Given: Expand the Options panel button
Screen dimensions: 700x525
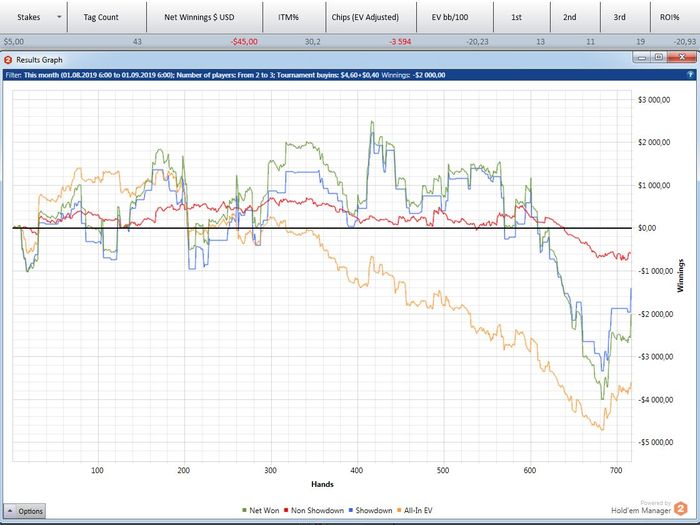Looking at the screenshot, I should pos(25,511).
